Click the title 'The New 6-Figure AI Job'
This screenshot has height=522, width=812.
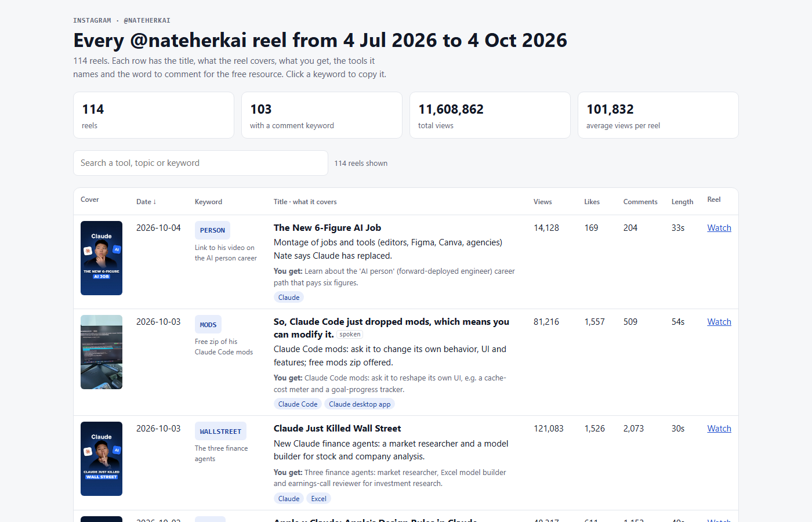tap(327, 228)
